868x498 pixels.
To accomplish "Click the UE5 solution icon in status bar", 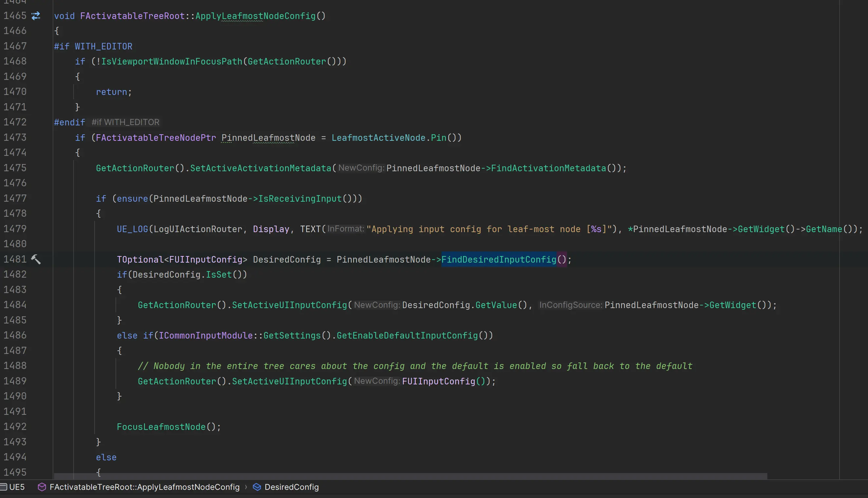I will 3,487.
